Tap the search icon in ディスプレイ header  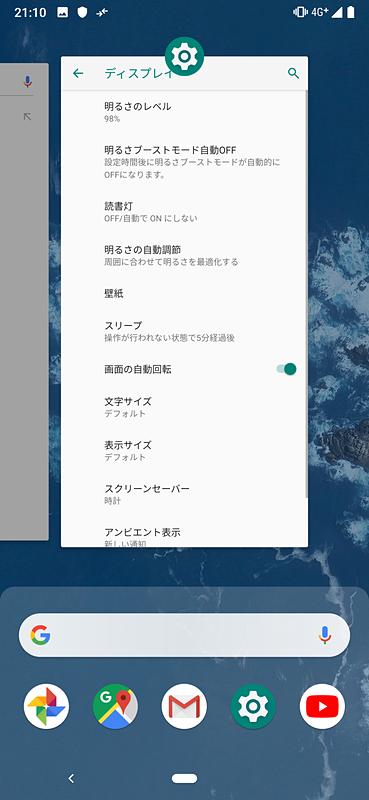293,73
